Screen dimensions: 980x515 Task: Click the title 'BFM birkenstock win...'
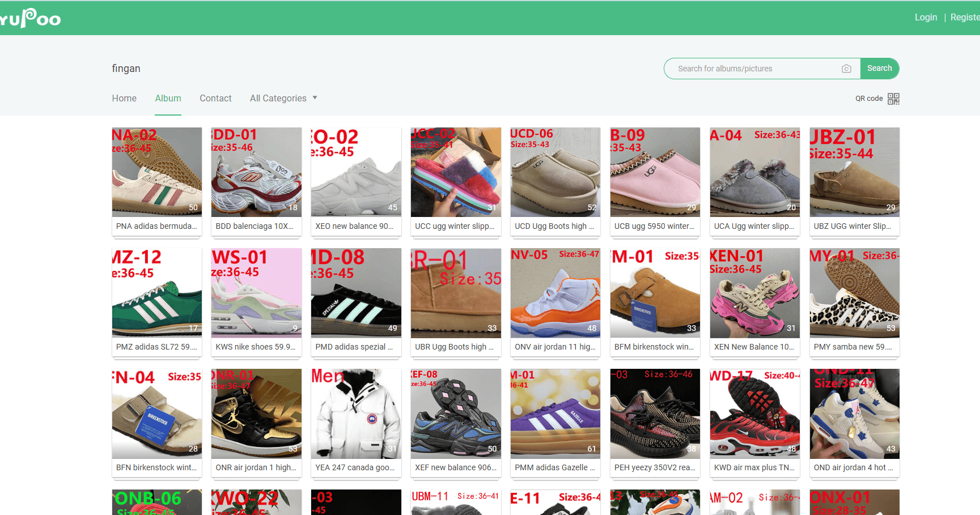(x=654, y=347)
